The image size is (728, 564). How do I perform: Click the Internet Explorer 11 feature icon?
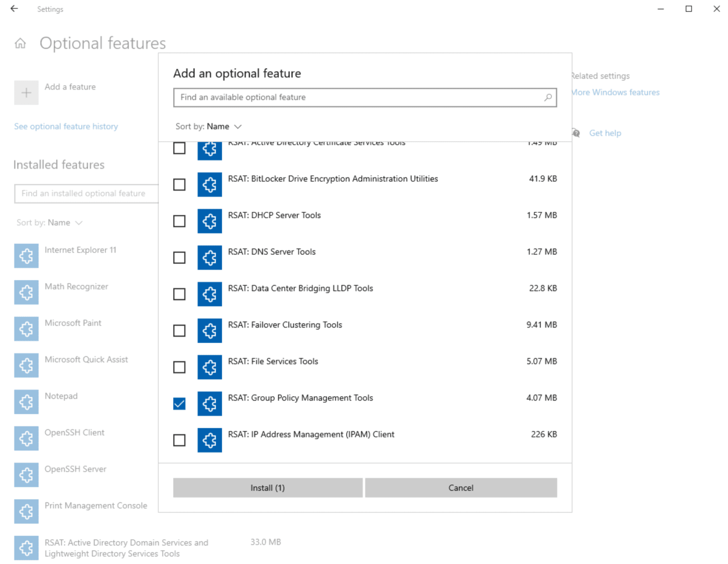coord(26,256)
